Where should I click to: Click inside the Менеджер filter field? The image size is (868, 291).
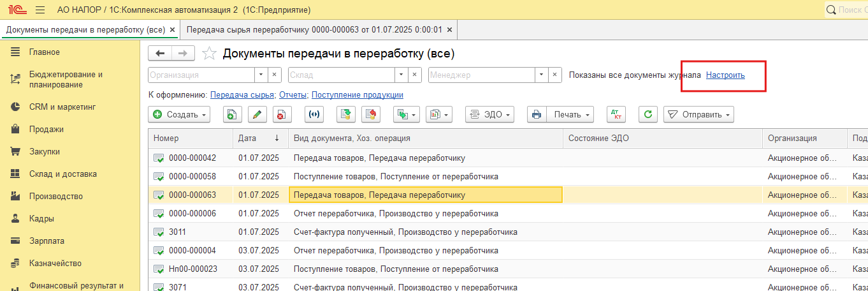pos(481,75)
